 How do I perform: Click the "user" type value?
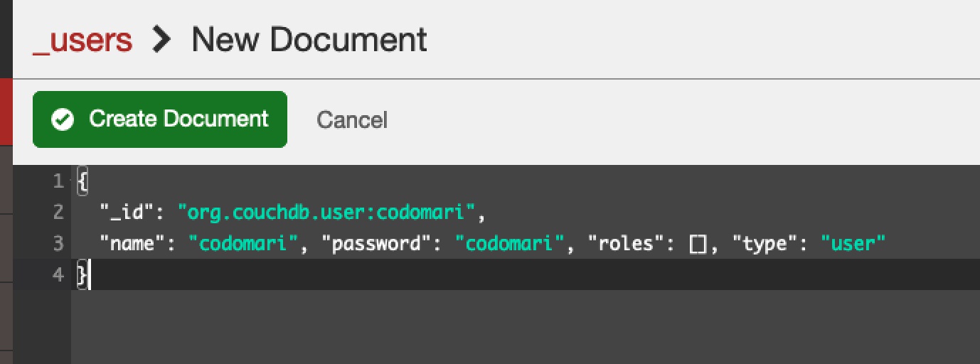(x=853, y=243)
